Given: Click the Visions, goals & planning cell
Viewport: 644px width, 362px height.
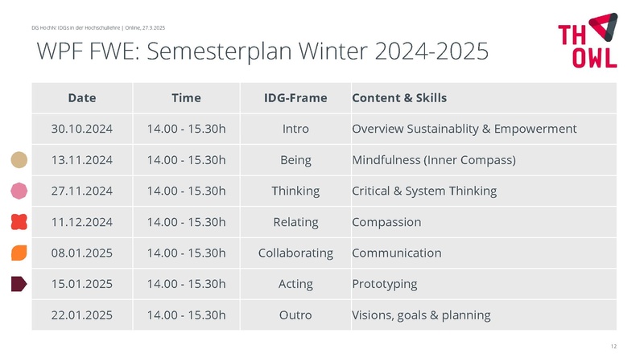Looking at the screenshot, I should tap(421, 315).
